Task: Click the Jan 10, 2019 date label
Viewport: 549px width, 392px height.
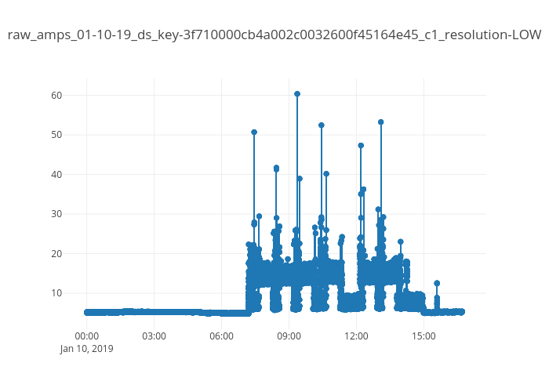Action: click(86, 349)
